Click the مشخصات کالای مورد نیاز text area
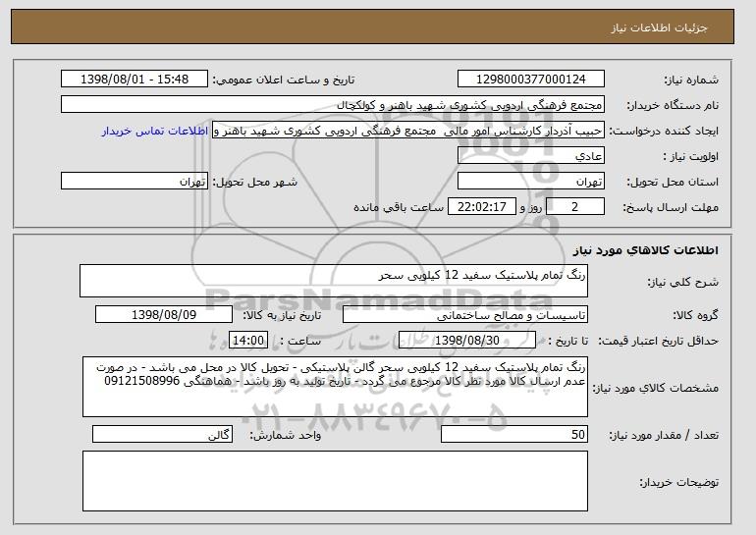Screen dimensions: 756x535 pos(335,387)
